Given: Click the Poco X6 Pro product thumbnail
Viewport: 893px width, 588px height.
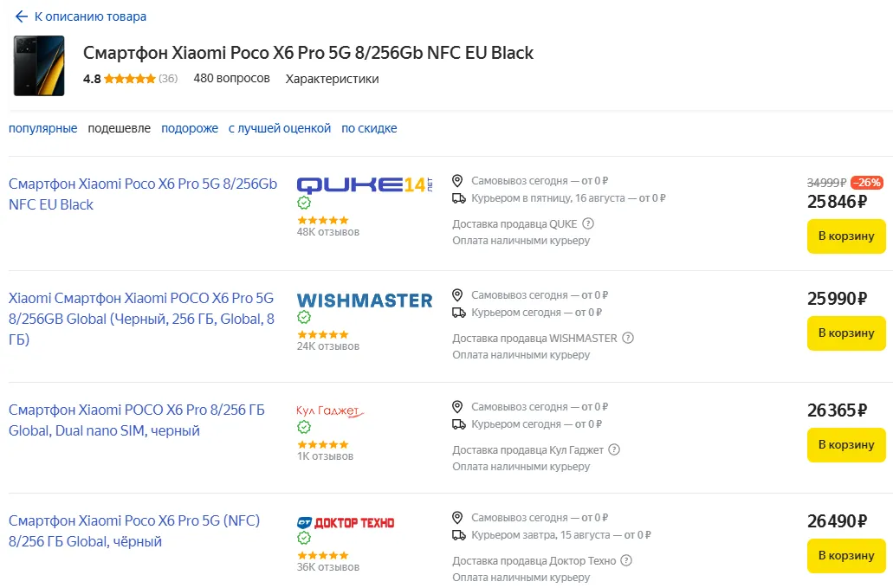Looking at the screenshot, I should click(x=39, y=66).
